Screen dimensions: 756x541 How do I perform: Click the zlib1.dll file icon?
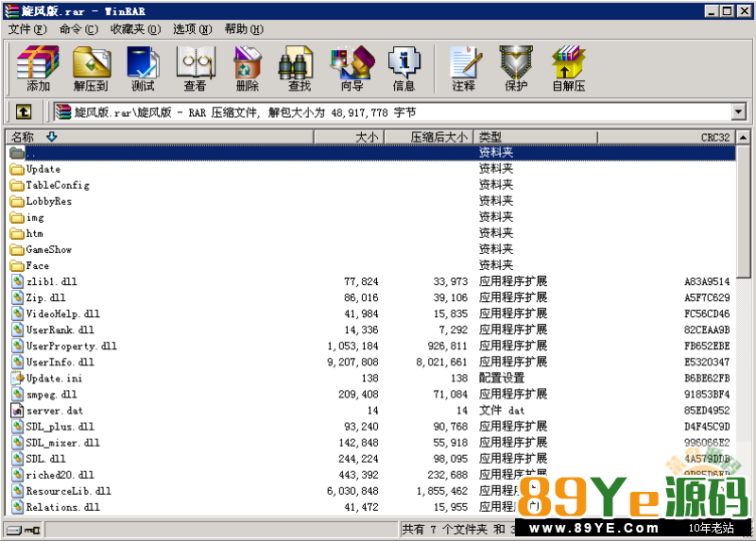pyautogui.click(x=17, y=281)
